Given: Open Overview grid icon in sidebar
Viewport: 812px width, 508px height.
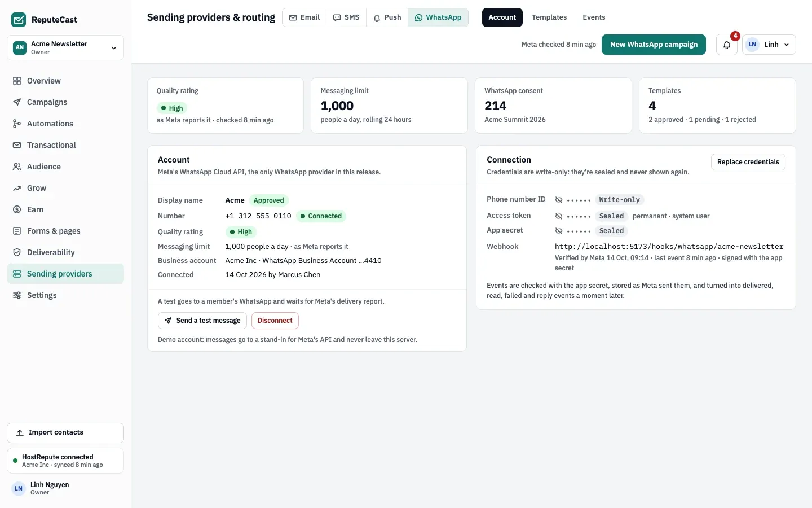Looking at the screenshot, I should 17,81.
